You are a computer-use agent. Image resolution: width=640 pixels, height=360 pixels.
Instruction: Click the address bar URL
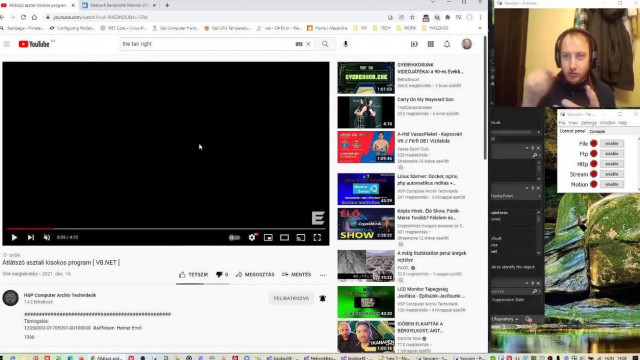point(100,17)
